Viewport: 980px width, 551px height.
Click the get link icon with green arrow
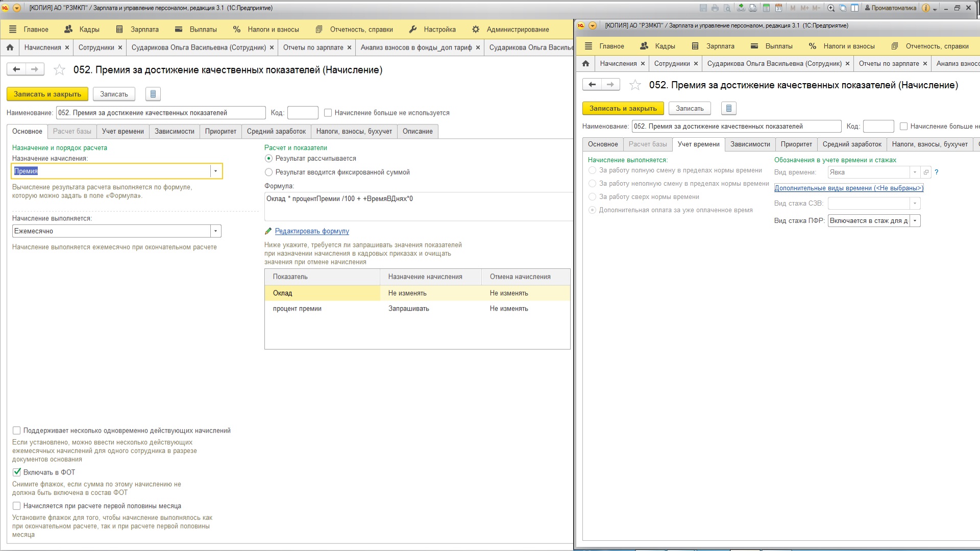point(741,8)
